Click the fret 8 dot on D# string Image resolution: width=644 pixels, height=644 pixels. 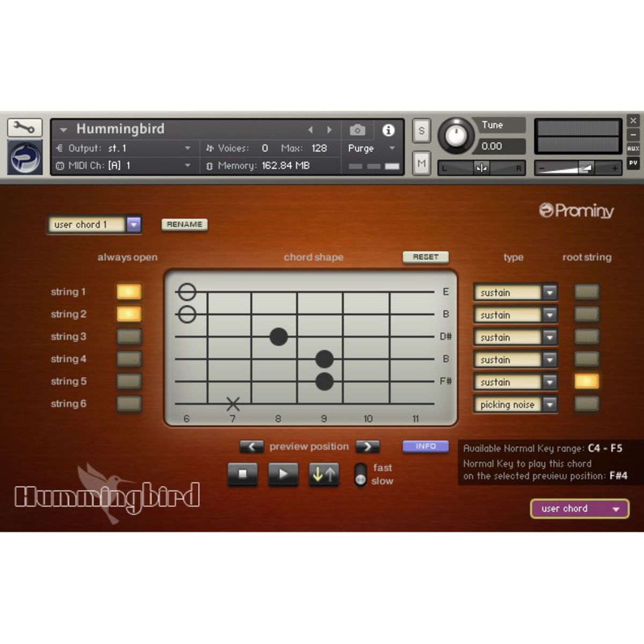point(279,336)
